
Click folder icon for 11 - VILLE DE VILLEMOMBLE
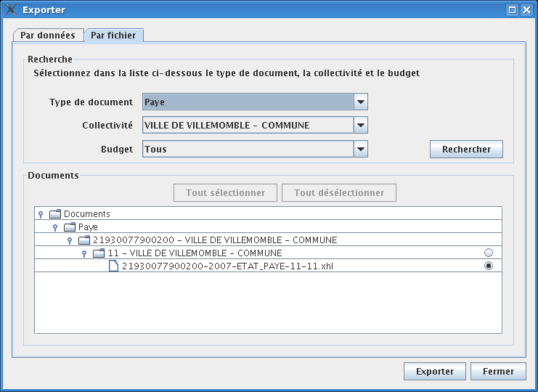[99, 253]
